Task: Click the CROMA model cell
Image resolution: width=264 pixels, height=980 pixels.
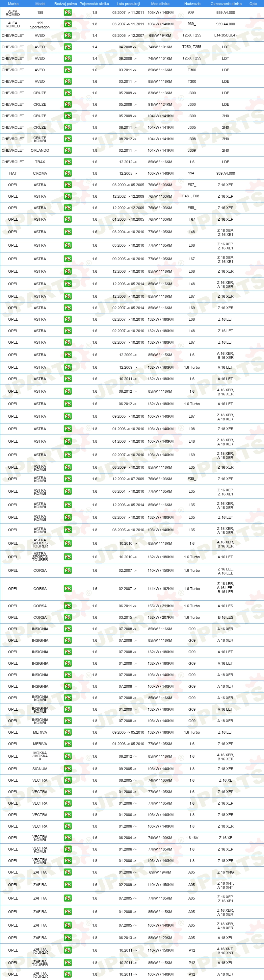Action: (40, 173)
